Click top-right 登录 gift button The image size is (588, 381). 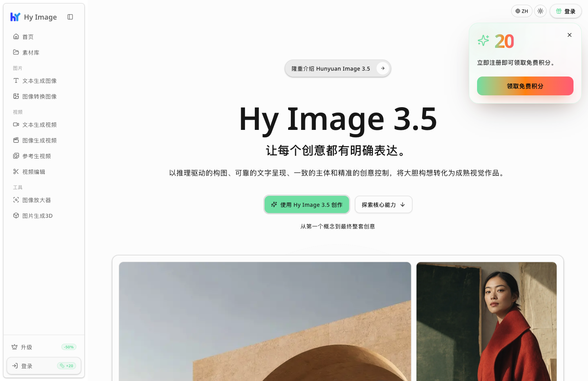click(x=566, y=11)
